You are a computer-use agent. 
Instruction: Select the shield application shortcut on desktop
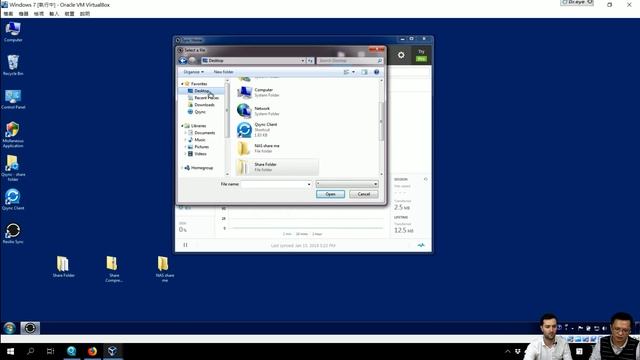(13, 135)
